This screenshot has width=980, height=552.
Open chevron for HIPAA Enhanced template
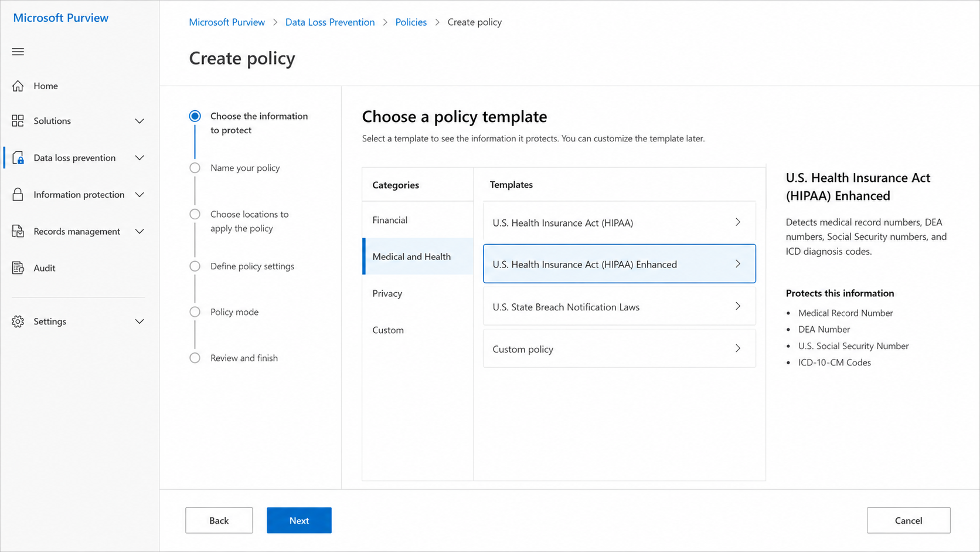738,264
